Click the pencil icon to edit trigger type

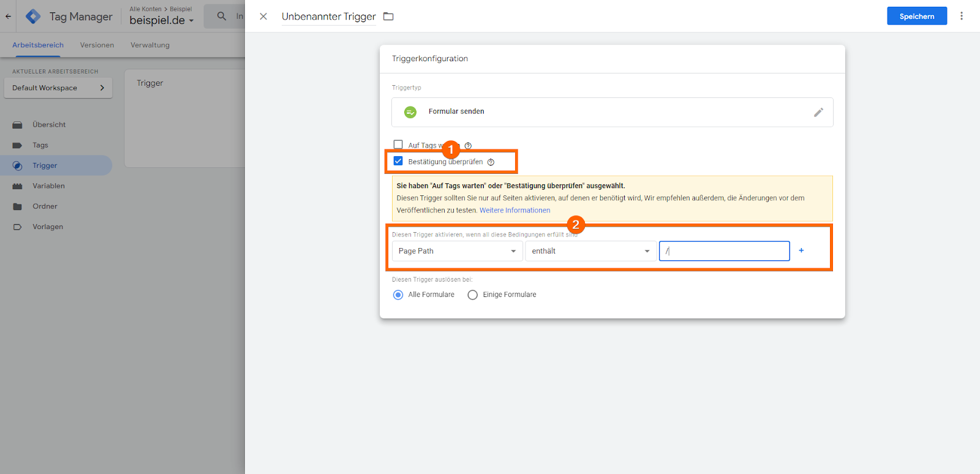(818, 113)
